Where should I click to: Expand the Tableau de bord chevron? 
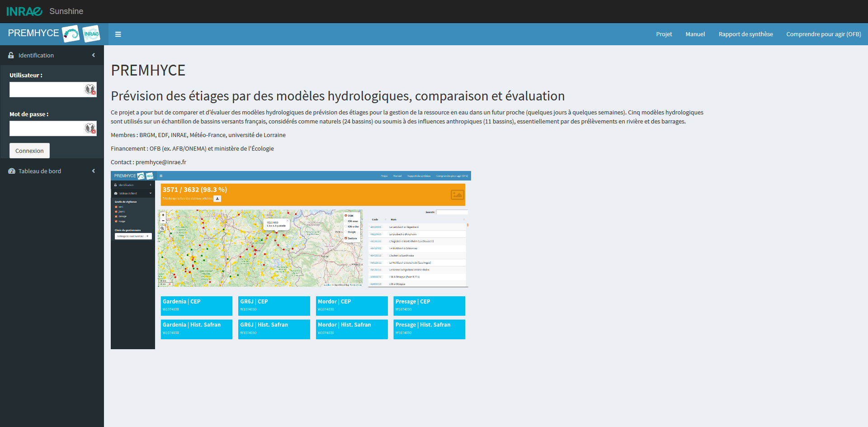(94, 171)
